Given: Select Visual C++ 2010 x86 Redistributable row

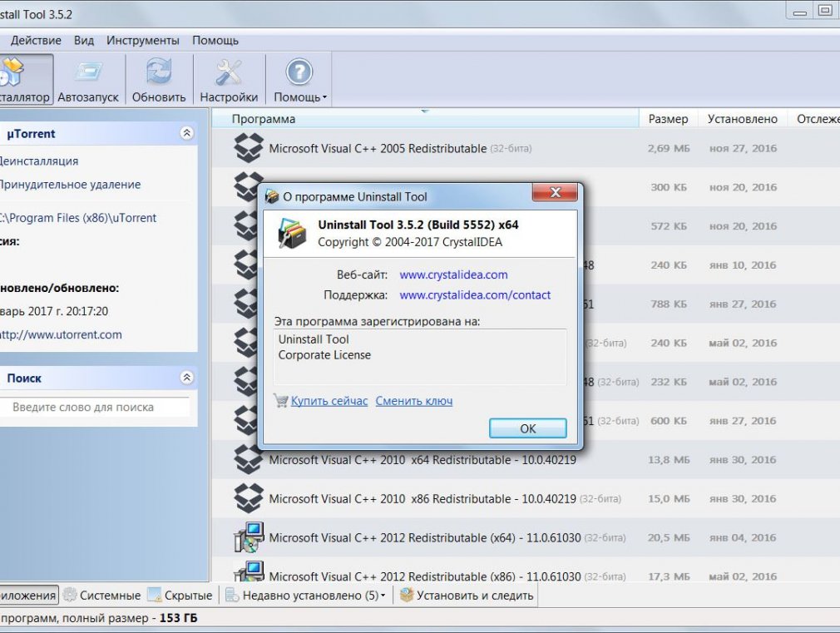Looking at the screenshot, I should tap(525, 499).
